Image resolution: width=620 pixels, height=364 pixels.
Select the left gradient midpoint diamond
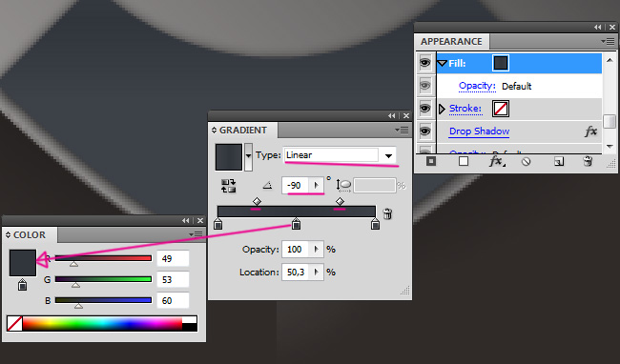[x=257, y=202]
